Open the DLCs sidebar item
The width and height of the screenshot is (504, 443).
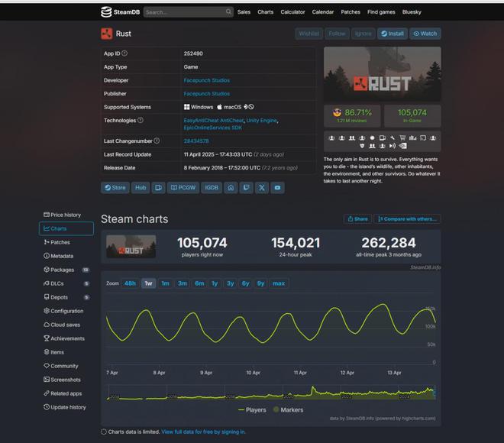[66, 283]
